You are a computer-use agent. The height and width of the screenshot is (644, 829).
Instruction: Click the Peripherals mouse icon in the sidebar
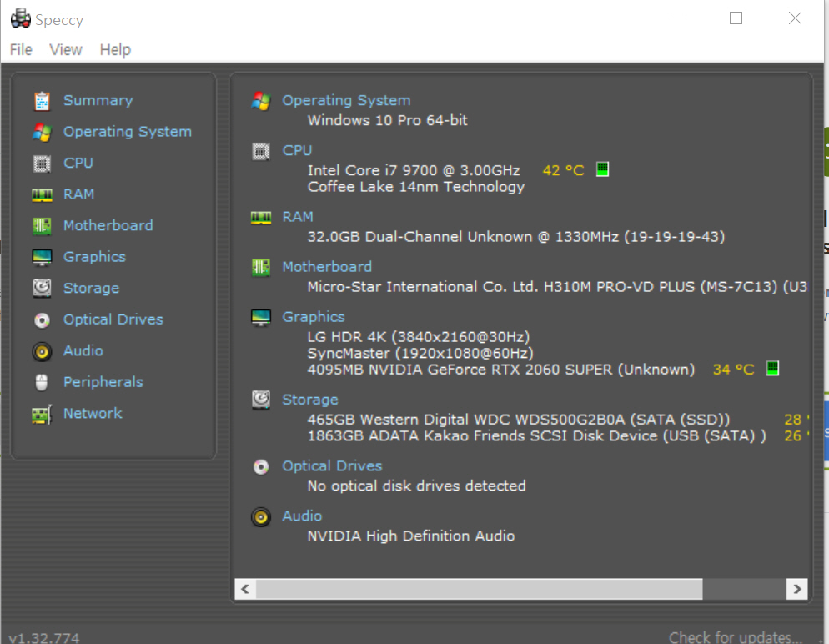click(42, 382)
